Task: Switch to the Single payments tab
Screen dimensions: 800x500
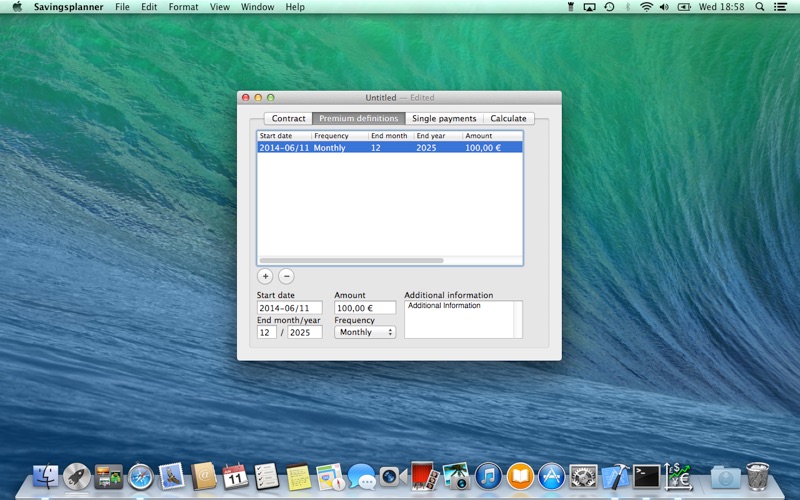Action: pyautogui.click(x=444, y=118)
